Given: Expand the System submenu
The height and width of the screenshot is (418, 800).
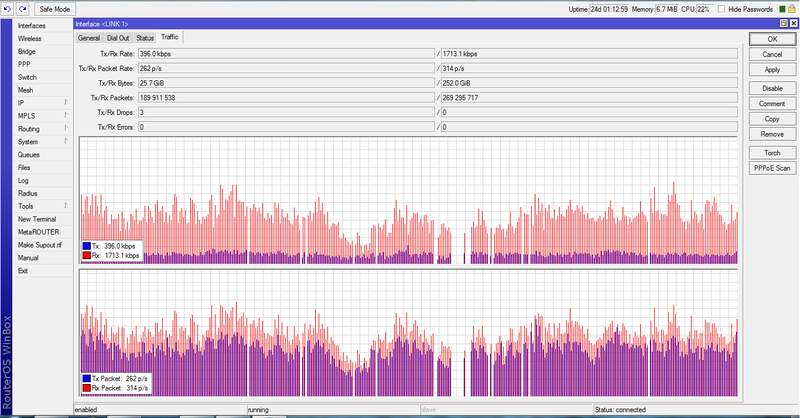Looking at the screenshot, I should coord(42,141).
